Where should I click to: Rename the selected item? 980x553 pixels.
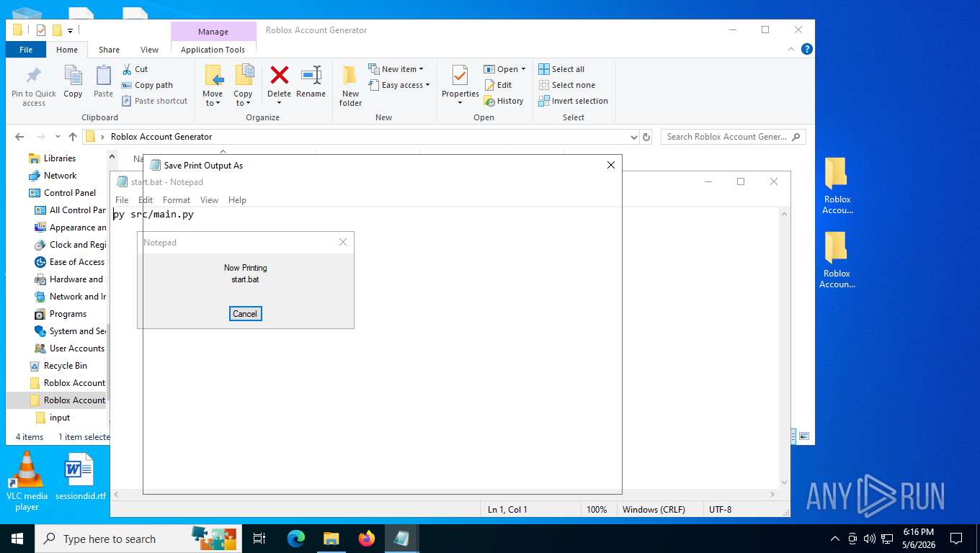pyautogui.click(x=311, y=81)
